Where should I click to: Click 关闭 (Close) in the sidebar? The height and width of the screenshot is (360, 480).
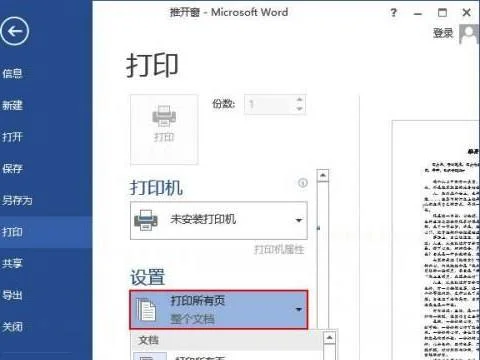coord(12,327)
